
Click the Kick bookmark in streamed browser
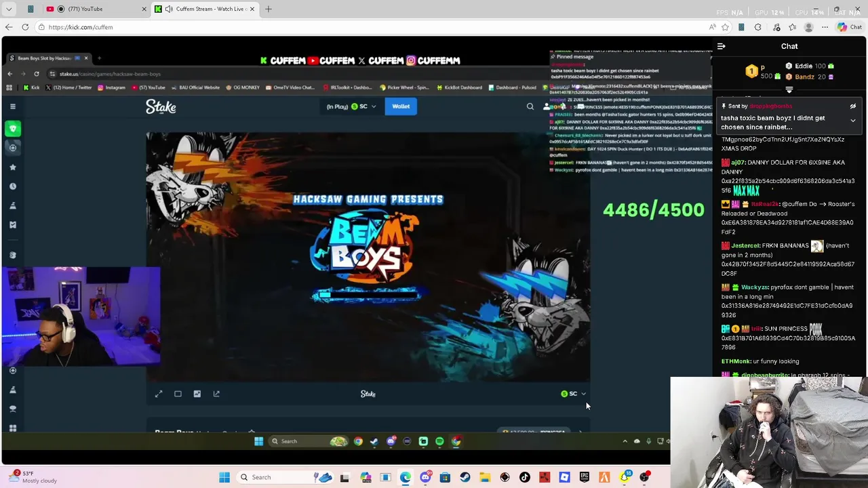(x=33, y=87)
